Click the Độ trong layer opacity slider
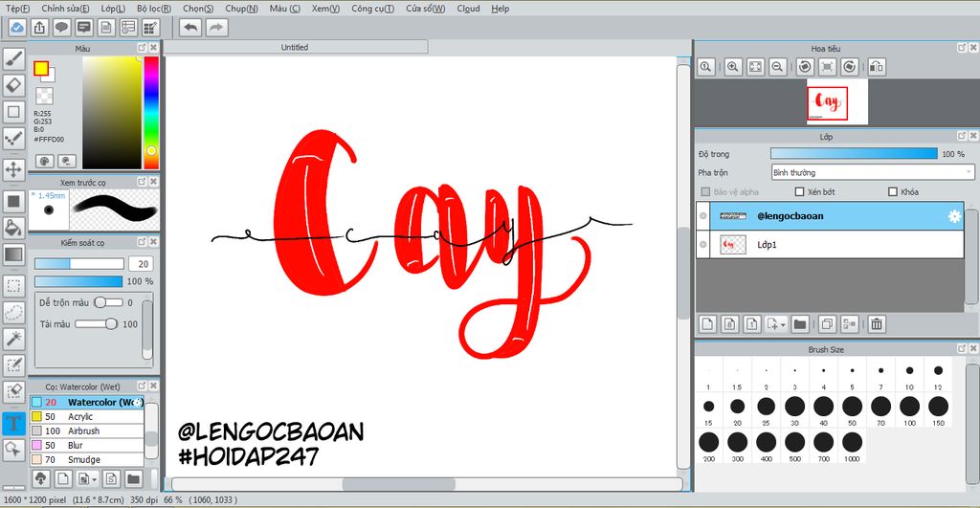Screen dimensions: 980x508 (854, 154)
